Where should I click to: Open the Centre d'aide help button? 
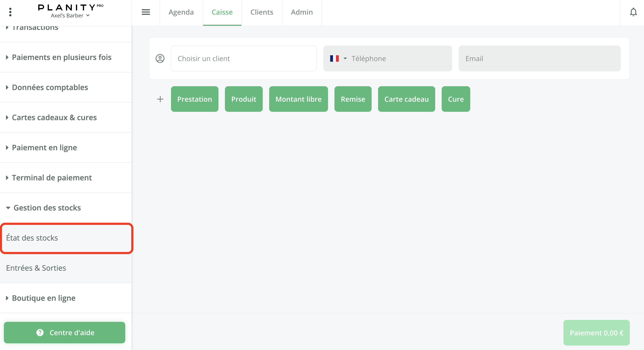(64, 333)
